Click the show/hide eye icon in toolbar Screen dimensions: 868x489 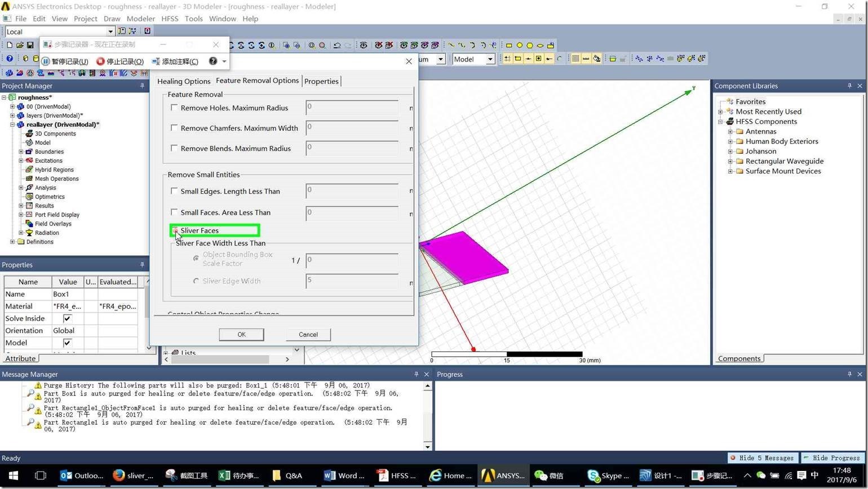tap(364, 45)
